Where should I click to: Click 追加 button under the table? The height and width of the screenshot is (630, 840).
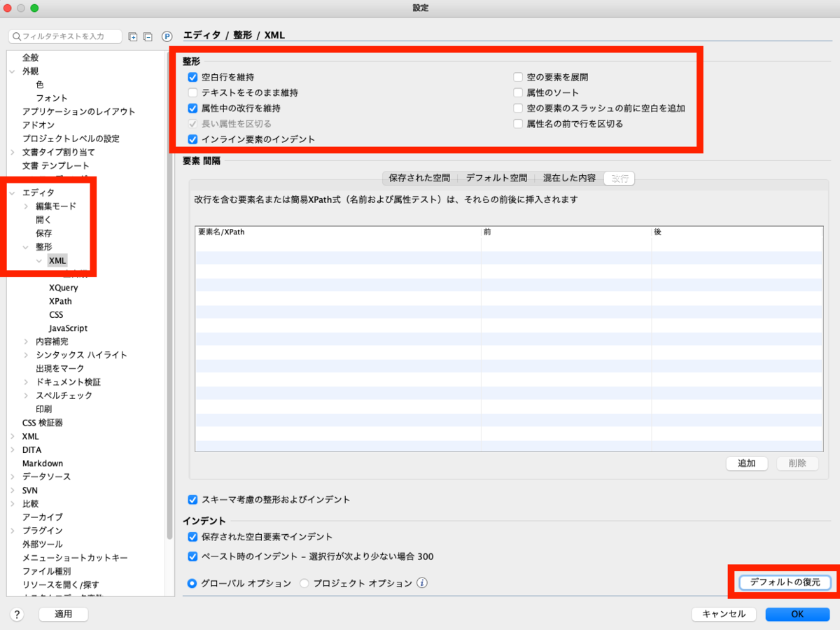point(746,463)
